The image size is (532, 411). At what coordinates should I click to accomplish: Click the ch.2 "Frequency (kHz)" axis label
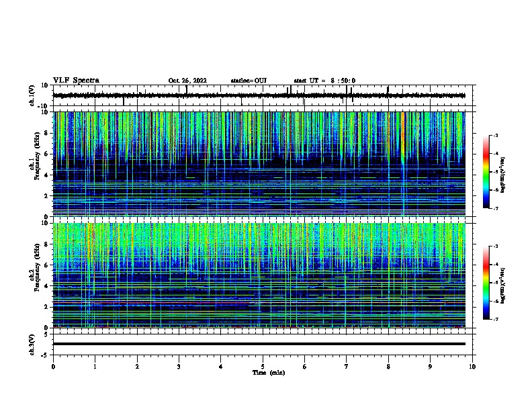click(x=37, y=267)
